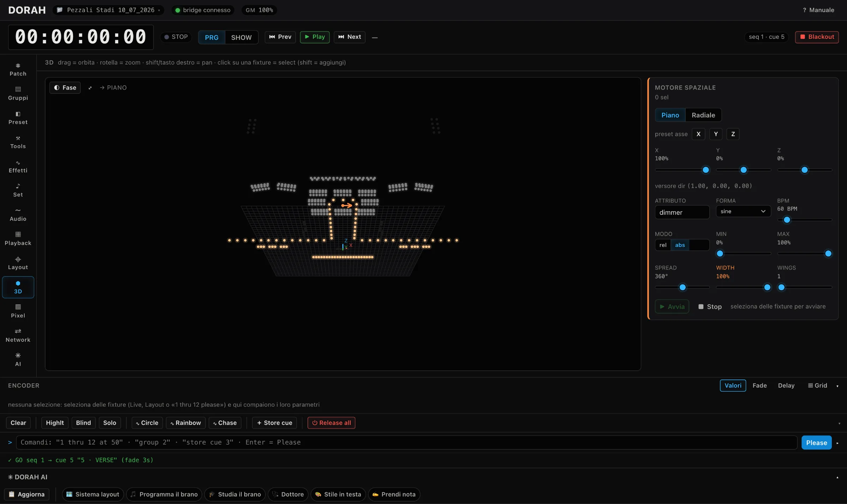Open the Tools sidebar section
847x504 pixels.
point(18,142)
